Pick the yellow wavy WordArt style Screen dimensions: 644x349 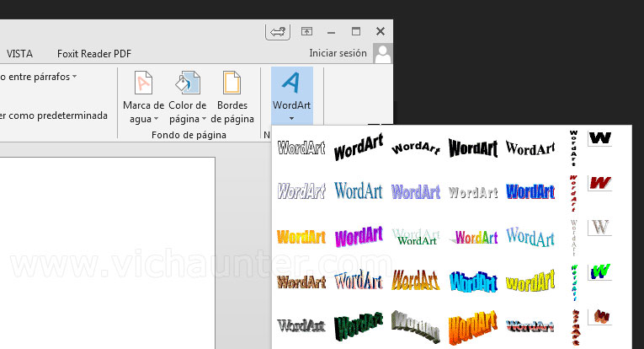pyautogui.click(x=530, y=282)
